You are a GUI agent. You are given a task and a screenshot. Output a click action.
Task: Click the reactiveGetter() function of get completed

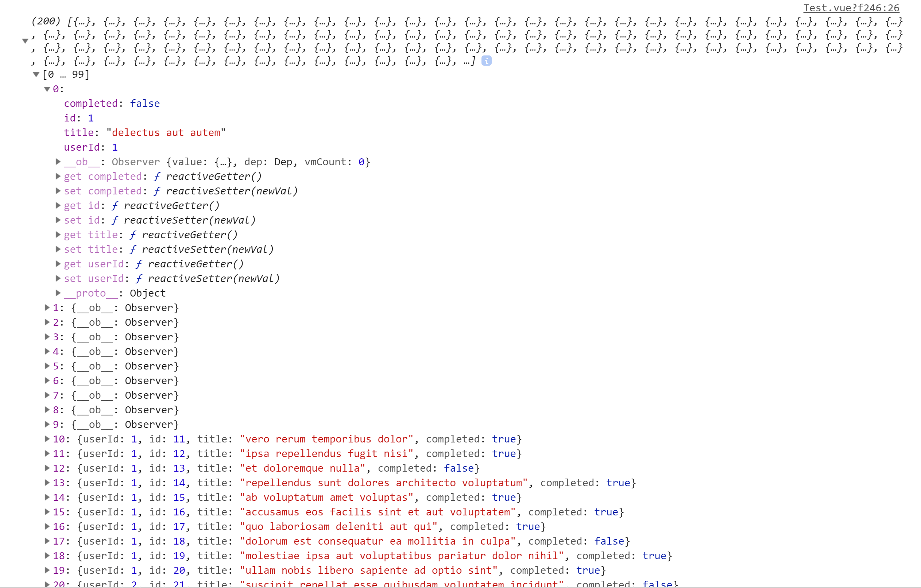pyautogui.click(x=213, y=176)
